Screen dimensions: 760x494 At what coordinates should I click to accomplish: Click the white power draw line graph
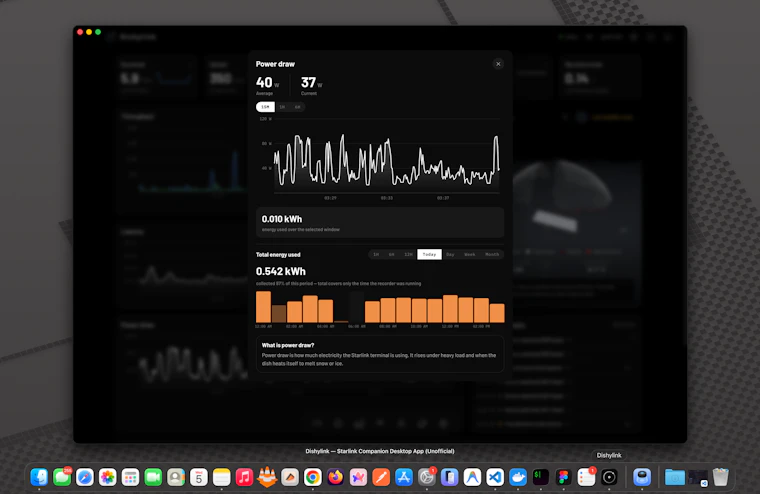click(386, 160)
